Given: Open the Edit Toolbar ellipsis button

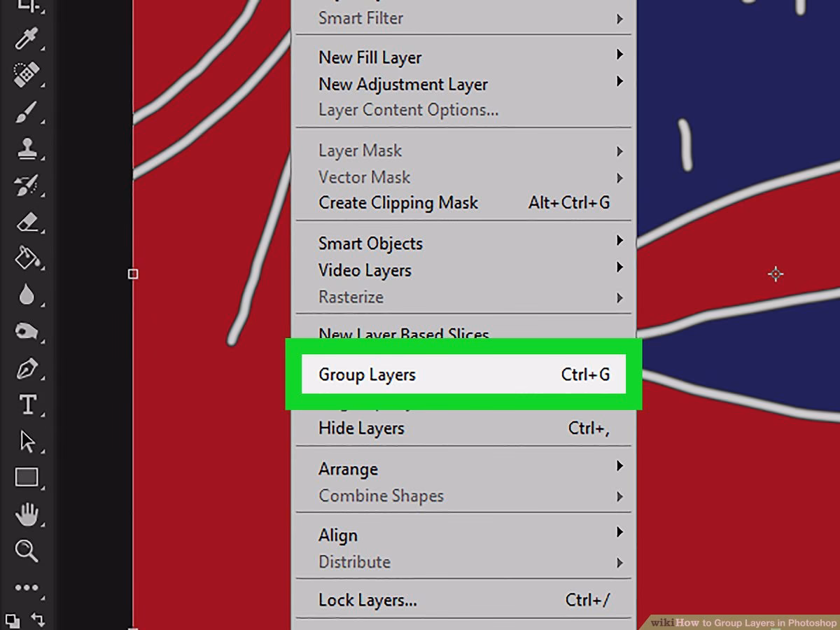Looking at the screenshot, I should [x=28, y=588].
